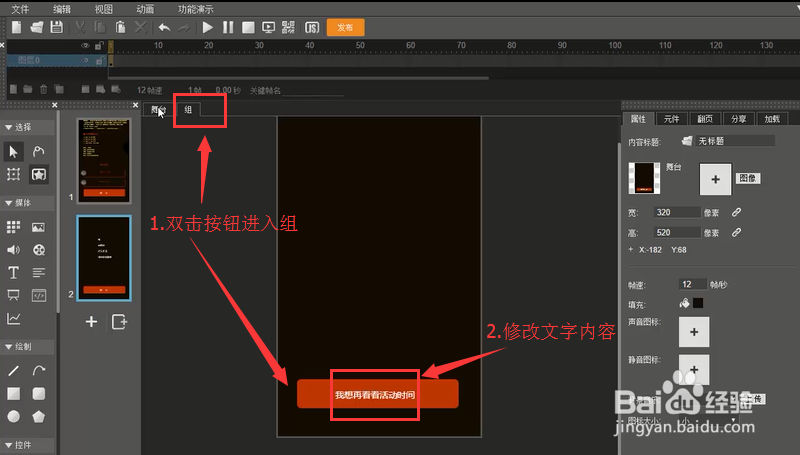Select the straight line drawing tool
The height and width of the screenshot is (455, 800).
pos(13,371)
